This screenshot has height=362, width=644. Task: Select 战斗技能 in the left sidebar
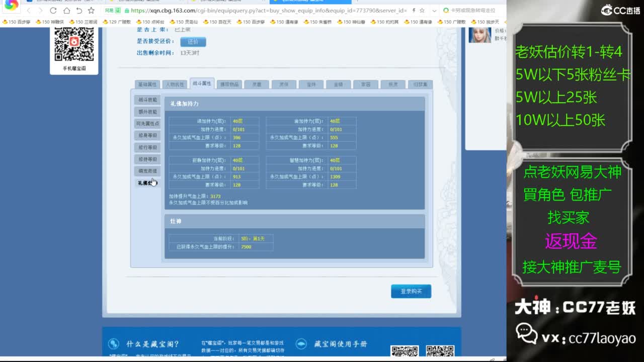pos(147,100)
